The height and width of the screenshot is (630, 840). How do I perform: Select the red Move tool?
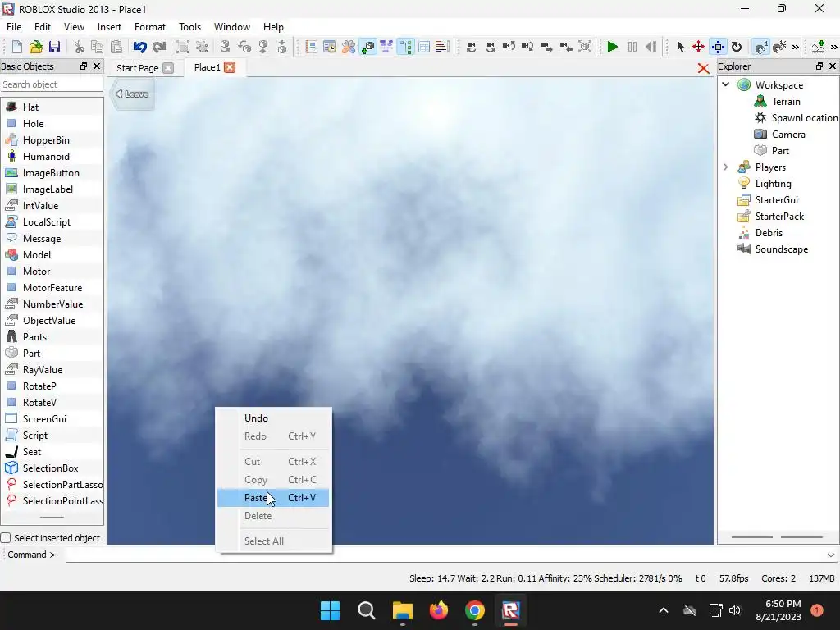[699, 47]
